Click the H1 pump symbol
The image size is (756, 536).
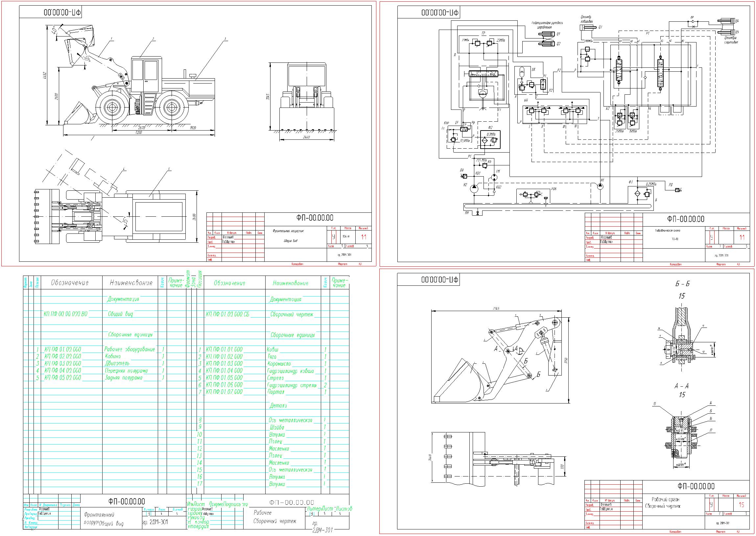(600, 186)
